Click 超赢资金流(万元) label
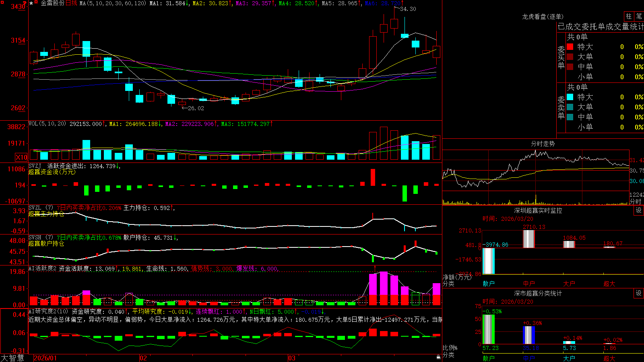Viewport: 644px width, 362px height. coord(52,172)
